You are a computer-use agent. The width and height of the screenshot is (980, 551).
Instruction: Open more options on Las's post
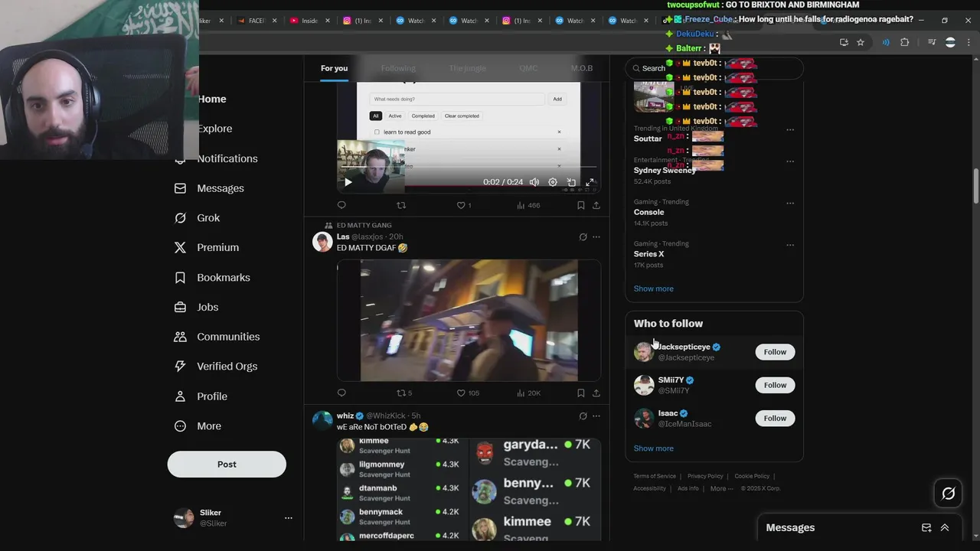(x=596, y=237)
